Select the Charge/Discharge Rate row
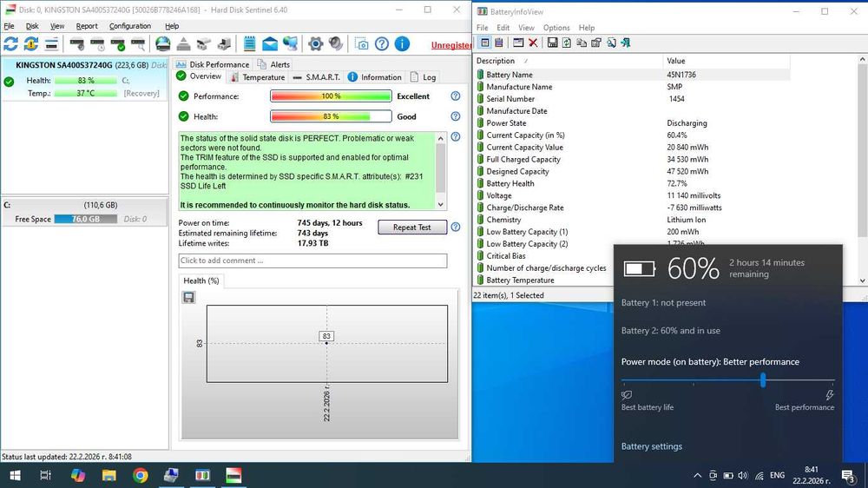This screenshot has height=488, width=868. [632, 208]
